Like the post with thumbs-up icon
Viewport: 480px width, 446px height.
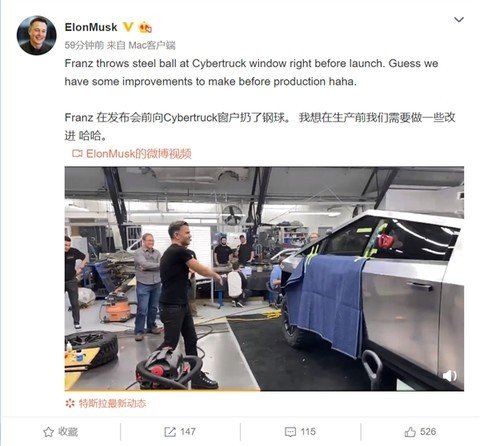[410, 432]
